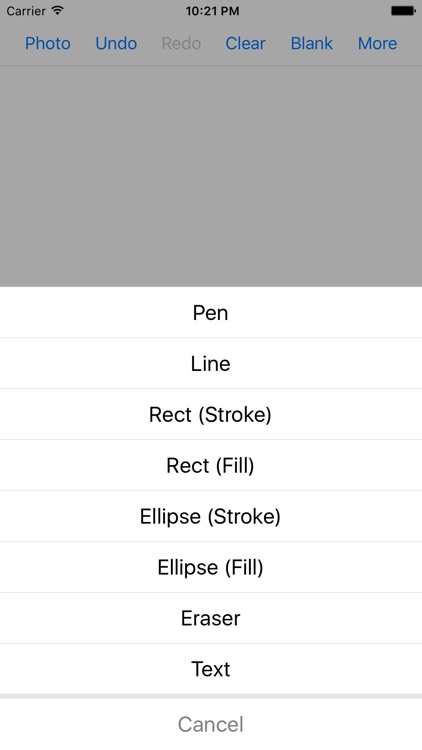Tap Clear in the toolbar

245,44
